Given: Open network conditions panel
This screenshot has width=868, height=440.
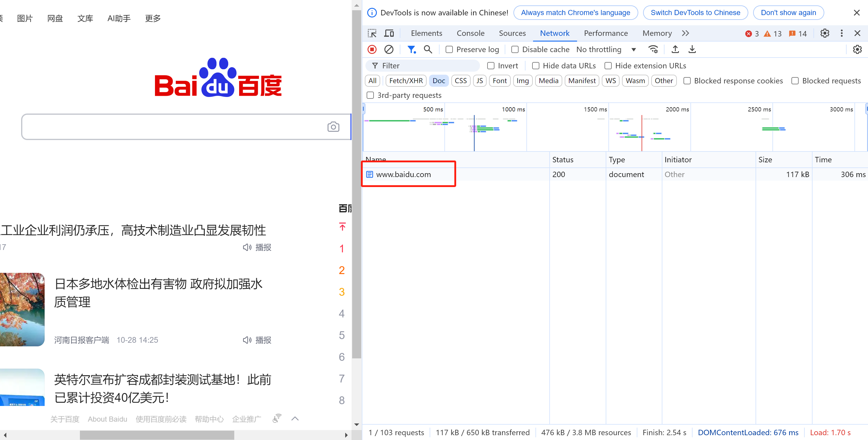Looking at the screenshot, I should tap(653, 49).
